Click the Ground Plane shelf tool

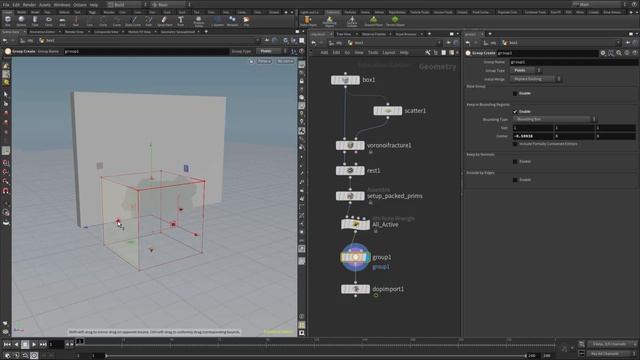tap(373, 21)
